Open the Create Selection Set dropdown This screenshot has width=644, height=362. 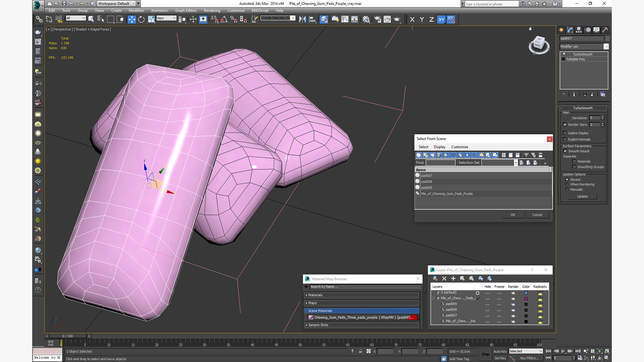click(x=278, y=18)
